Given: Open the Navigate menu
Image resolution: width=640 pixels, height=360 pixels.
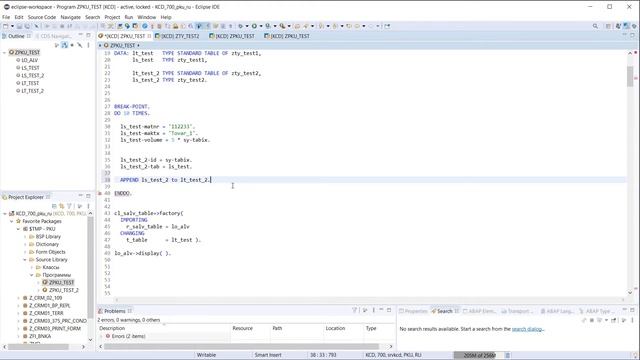Looking at the screenshot, I should 71,17.
